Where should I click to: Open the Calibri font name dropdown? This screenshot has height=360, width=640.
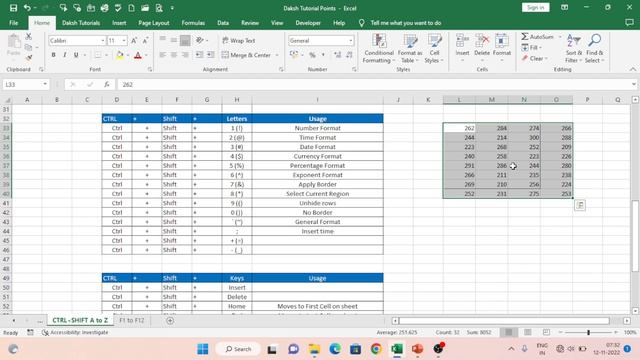(x=102, y=40)
